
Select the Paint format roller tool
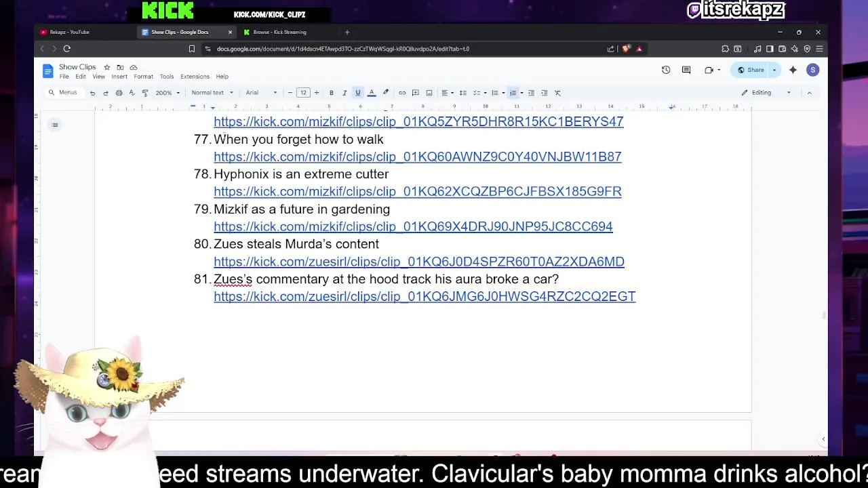pyautogui.click(x=145, y=93)
